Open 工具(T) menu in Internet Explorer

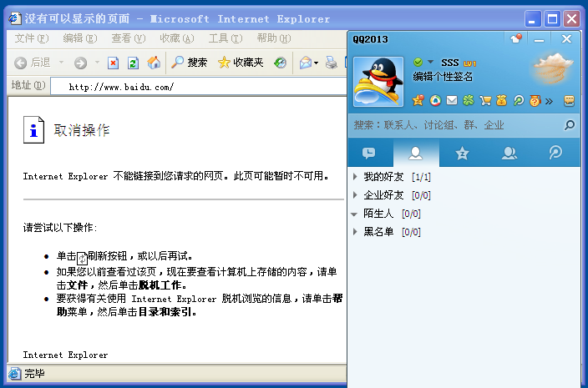226,38
